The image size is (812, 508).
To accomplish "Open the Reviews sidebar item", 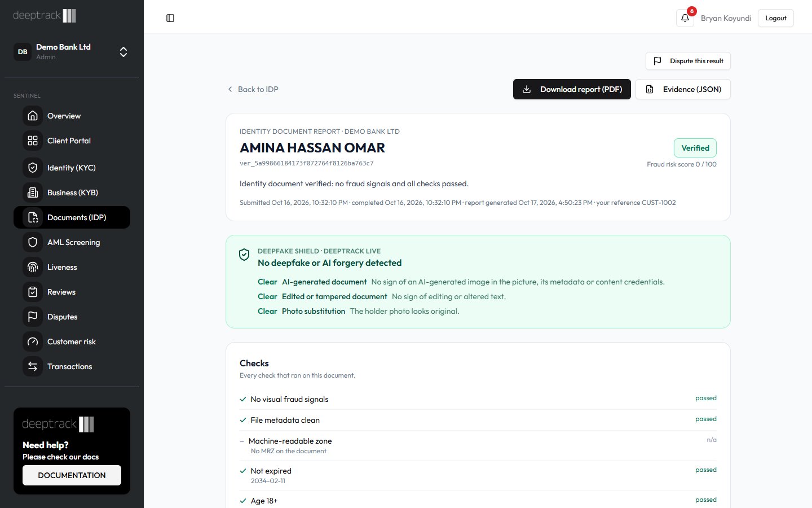I will 72,292.
